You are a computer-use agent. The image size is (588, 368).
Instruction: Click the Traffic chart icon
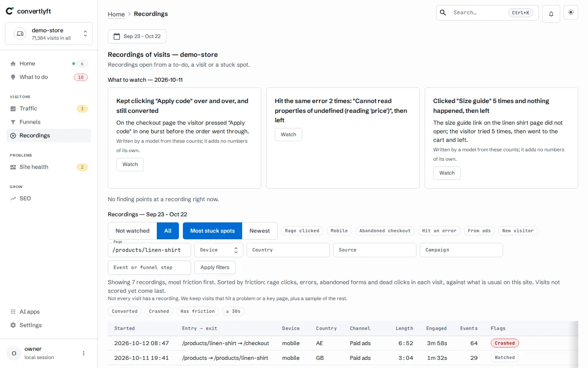[x=13, y=109]
